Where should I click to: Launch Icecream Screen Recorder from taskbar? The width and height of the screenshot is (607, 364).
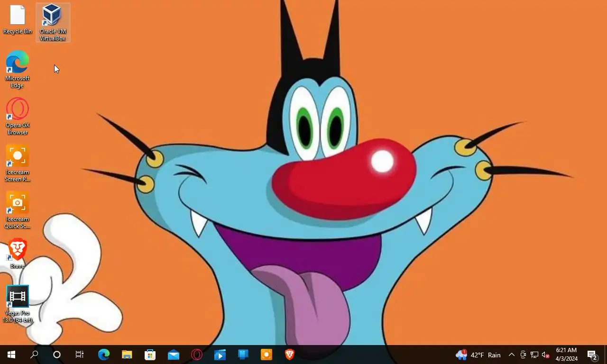267,355
